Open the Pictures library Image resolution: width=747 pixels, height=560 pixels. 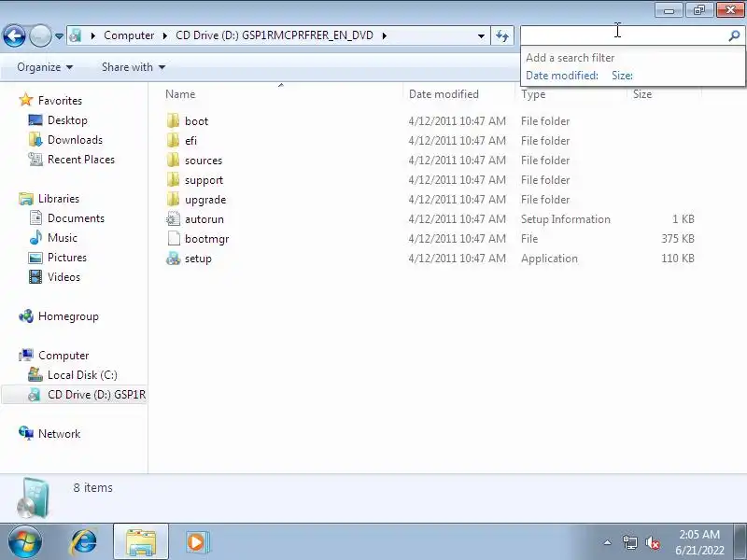[x=58, y=258]
